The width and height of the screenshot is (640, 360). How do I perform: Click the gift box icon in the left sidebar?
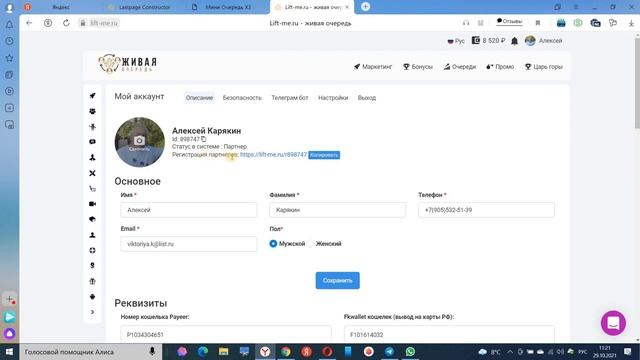[x=93, y=281]
